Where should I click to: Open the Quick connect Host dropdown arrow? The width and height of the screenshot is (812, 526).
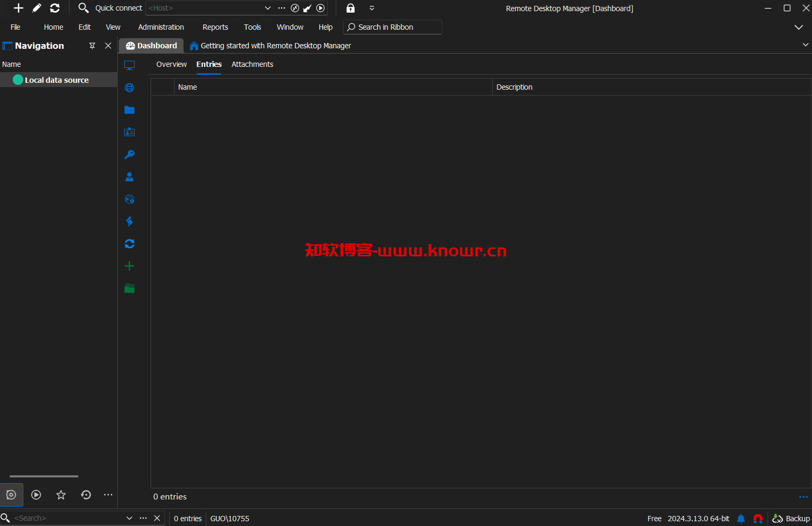[x=268, y=8]
